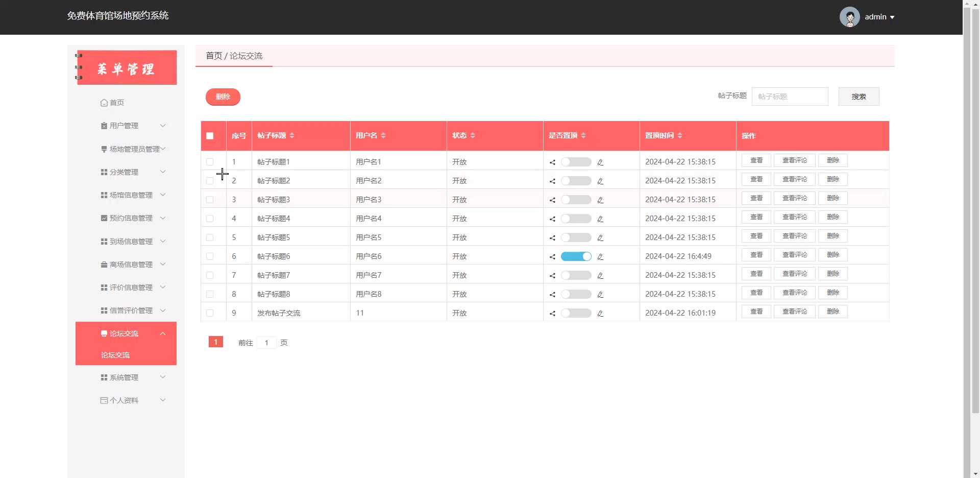The height and width of the screenshot is (478, 980).
Task: Click the edit pencil icon in row 9
Action: (600, 314)
